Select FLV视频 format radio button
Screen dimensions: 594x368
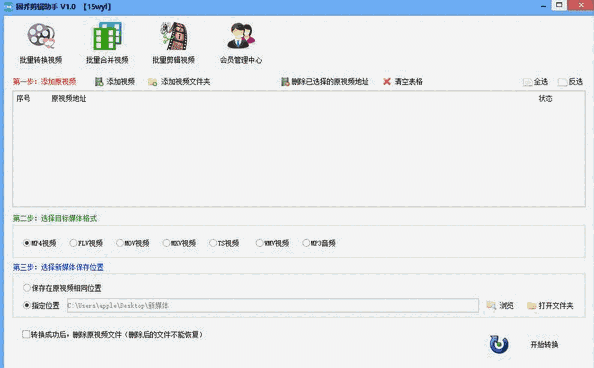(73, 243)
